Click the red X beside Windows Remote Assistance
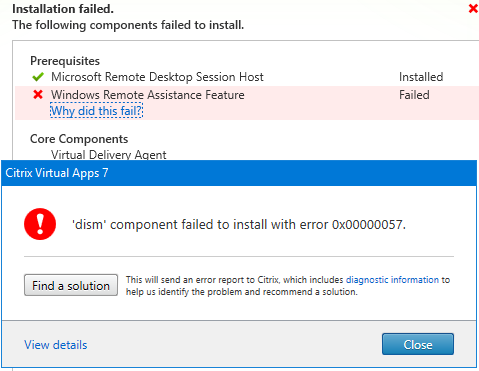 click(38, 95)
